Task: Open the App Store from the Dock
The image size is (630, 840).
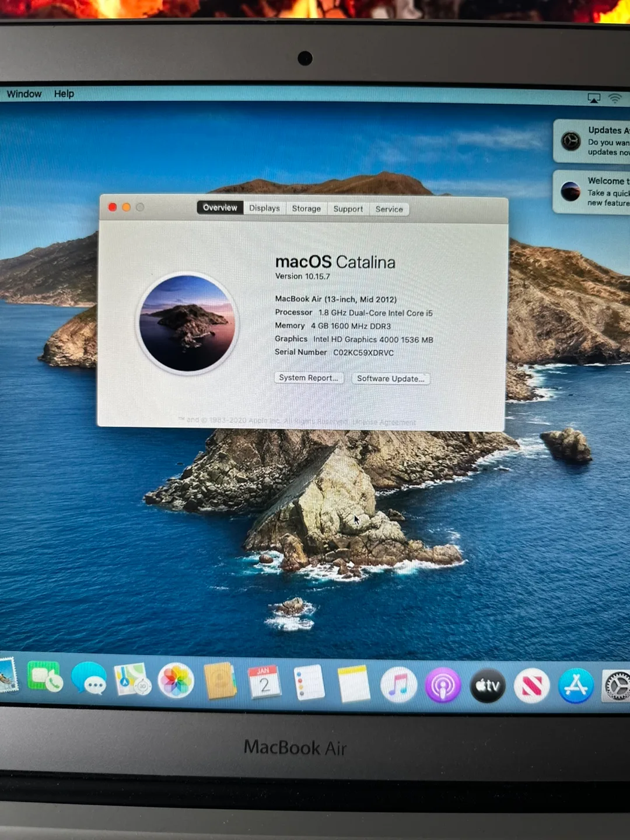Action: 576,685
